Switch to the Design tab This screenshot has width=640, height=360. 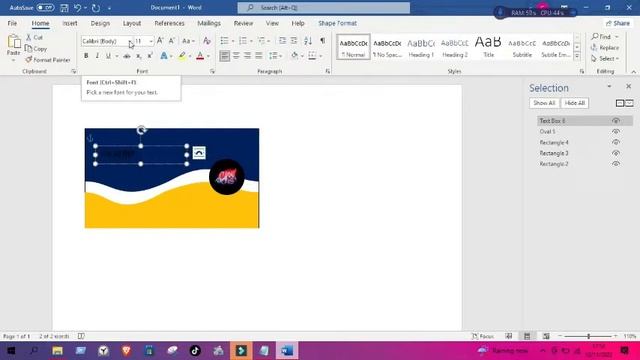click(x=100, y=23)
